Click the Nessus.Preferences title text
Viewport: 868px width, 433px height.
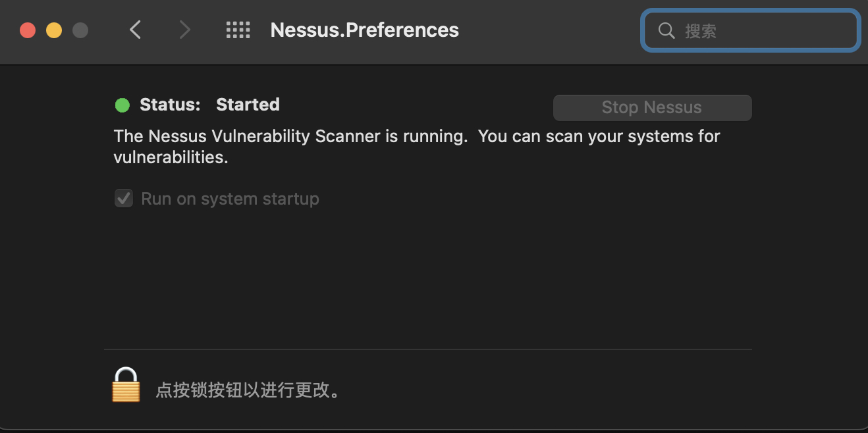pyautogui.click(x=364, y=30)
